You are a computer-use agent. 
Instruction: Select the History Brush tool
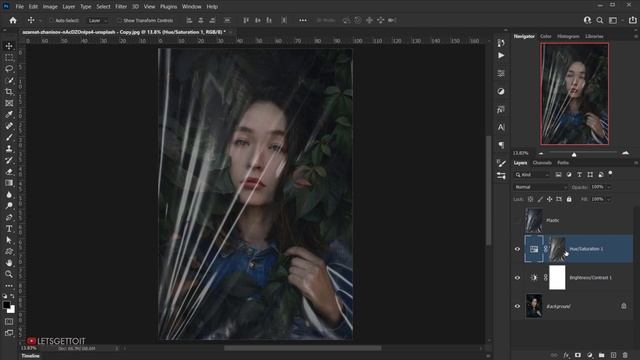pos(9,160)
